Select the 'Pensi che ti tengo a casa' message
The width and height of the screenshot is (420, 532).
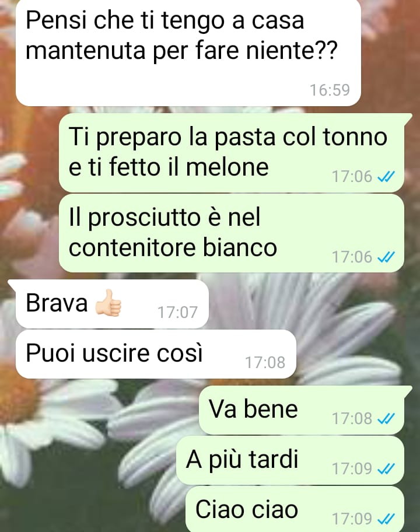[x=188, y=52]
